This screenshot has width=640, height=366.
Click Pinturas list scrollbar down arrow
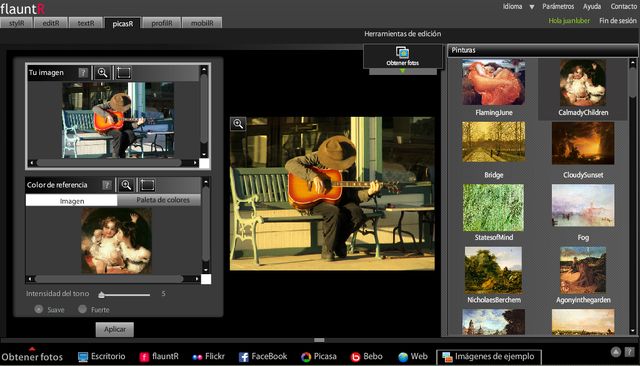(x=633, y=331)
